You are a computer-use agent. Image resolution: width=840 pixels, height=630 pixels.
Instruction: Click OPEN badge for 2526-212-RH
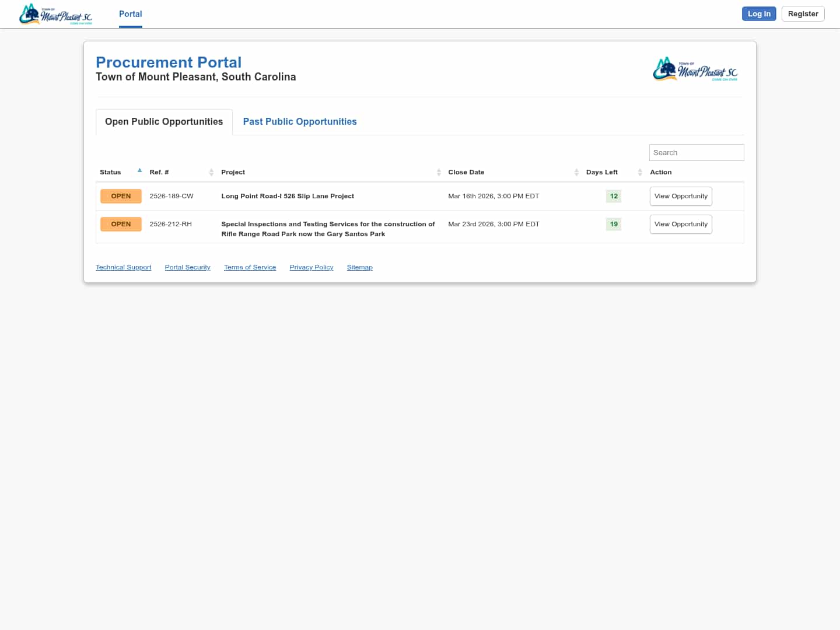pos(121,224)
